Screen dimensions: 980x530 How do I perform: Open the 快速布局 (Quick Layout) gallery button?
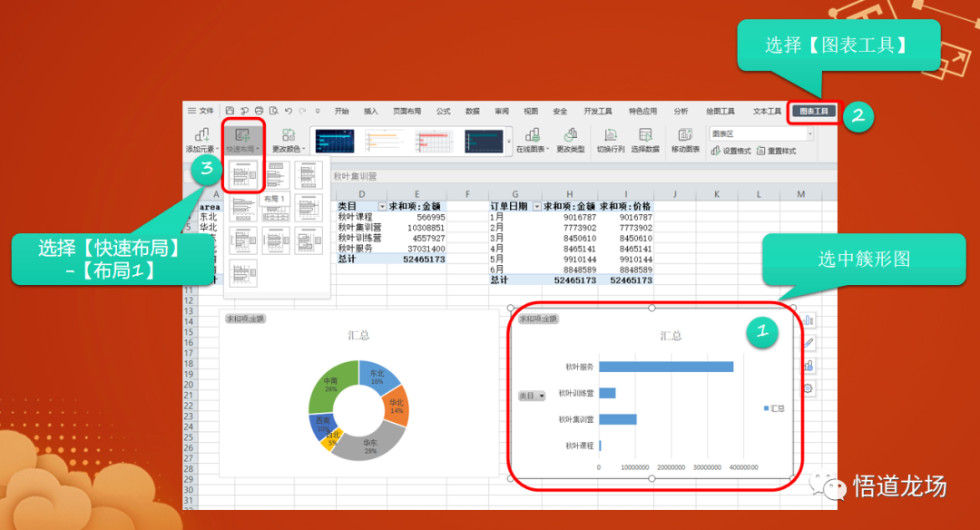pyautogui.click(x=242, y=140)
